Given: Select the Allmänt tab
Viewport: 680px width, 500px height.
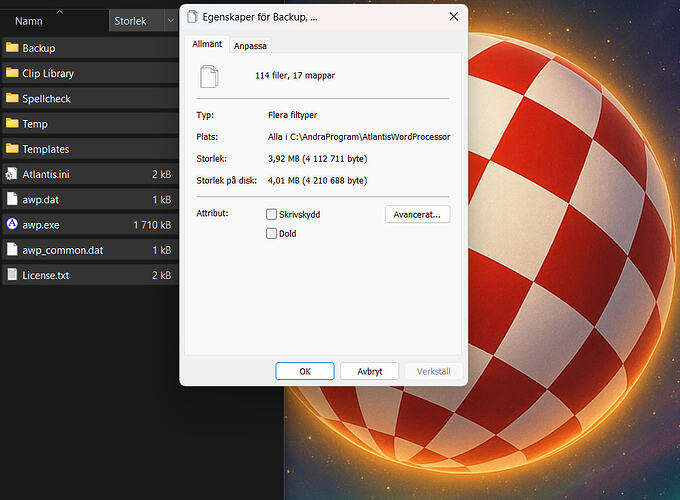Looking at the screenshot, I should click(206, 45).
